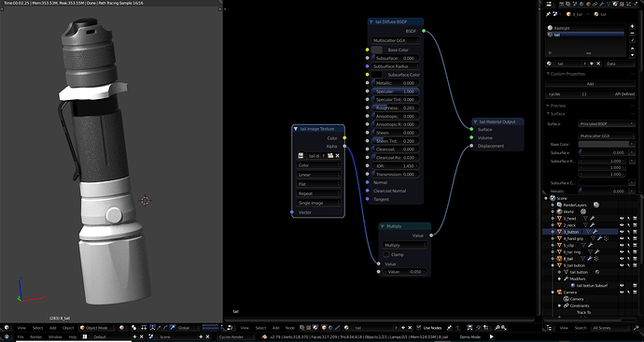Screen dimensions: 644x342
Task: Collapse the Custom Properties panel
Action: [x=548, y=74]
